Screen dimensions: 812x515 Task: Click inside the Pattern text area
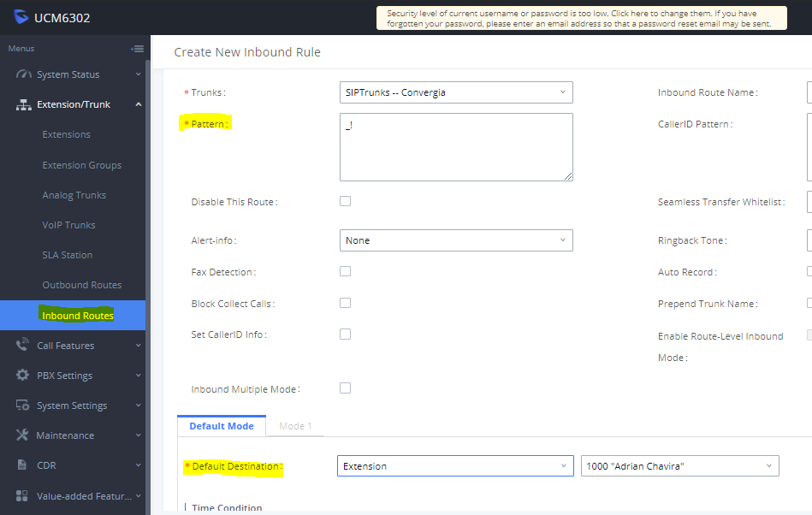[456, 147]
